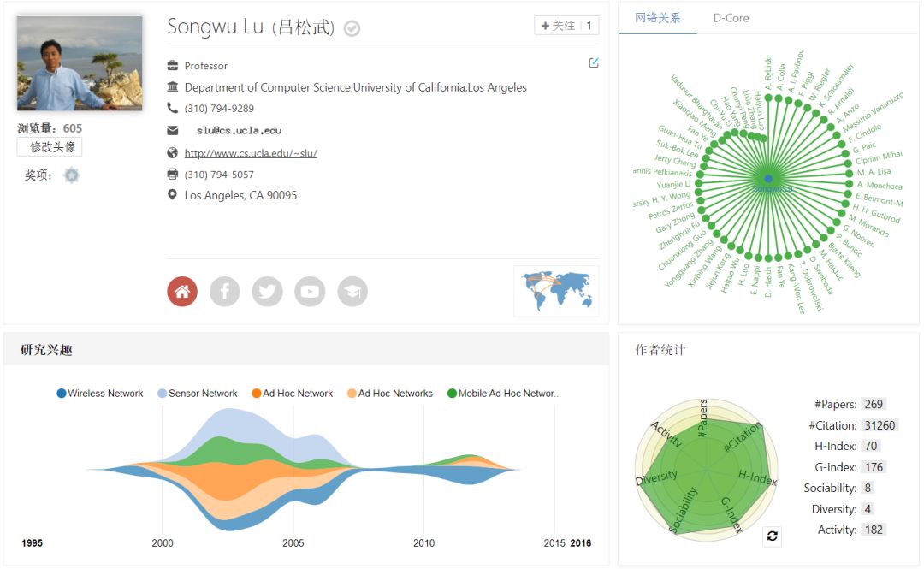Click the verified checkmark beside the name
The image size is (924, 569).
352,28
